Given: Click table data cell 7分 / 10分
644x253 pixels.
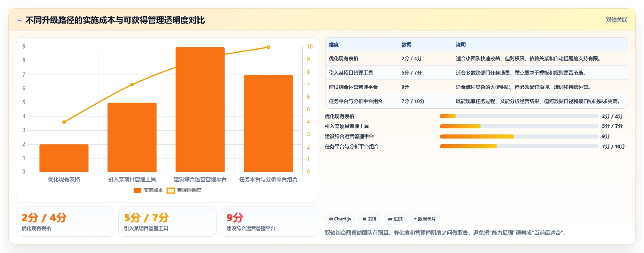Looking at the screenshot, I should pos(413,101).
